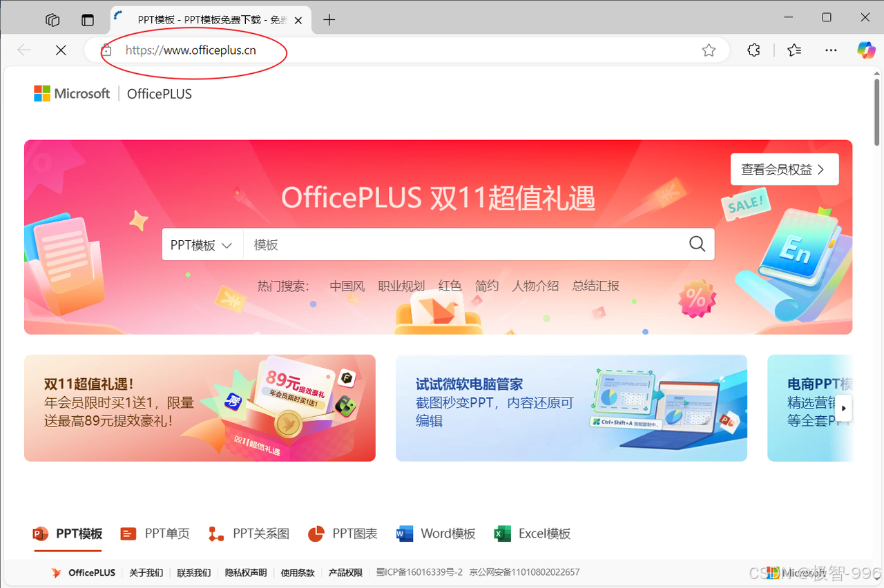
Task: Click the 模板 search input field
Action: click(461, 245)
